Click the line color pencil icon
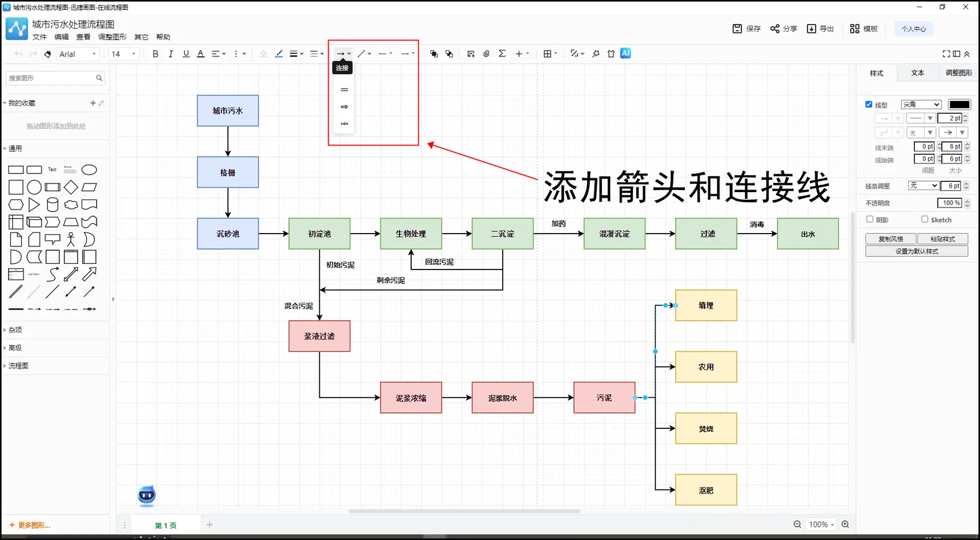Image resolution: width=980 pixels, height=540 pixels. pyautogui.click(x=278, y=54)
